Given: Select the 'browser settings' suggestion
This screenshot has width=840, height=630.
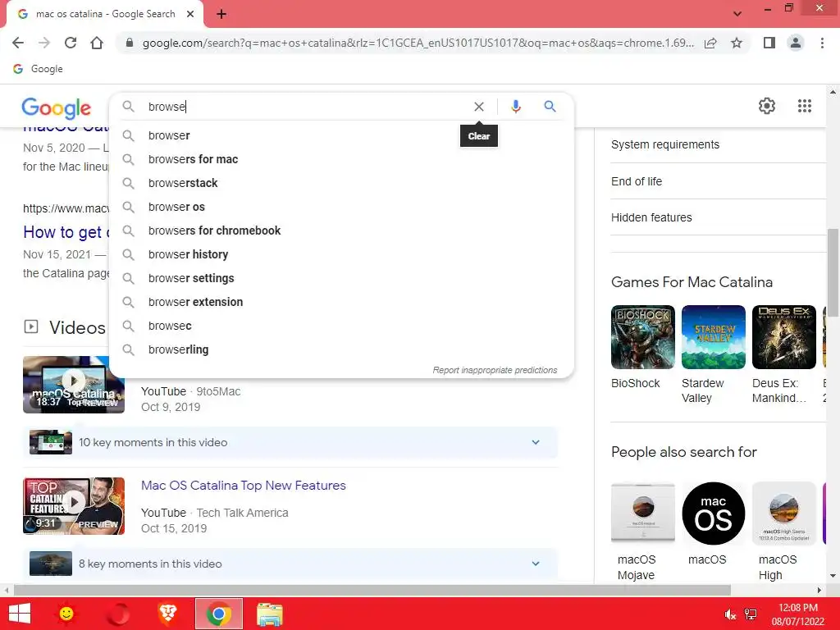Looking at the screenshot, I should (x=342, y=278).
